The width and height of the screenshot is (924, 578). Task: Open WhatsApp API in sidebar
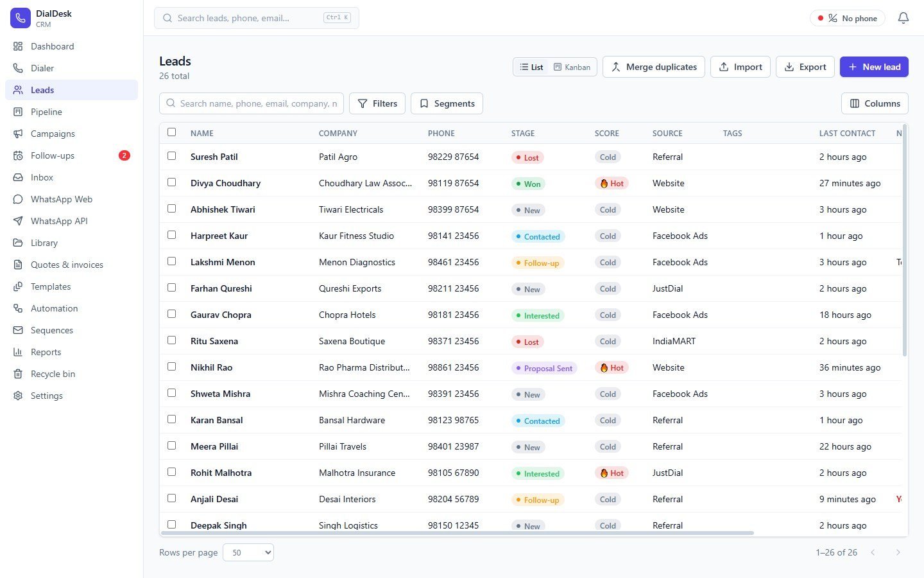[71, 221]
